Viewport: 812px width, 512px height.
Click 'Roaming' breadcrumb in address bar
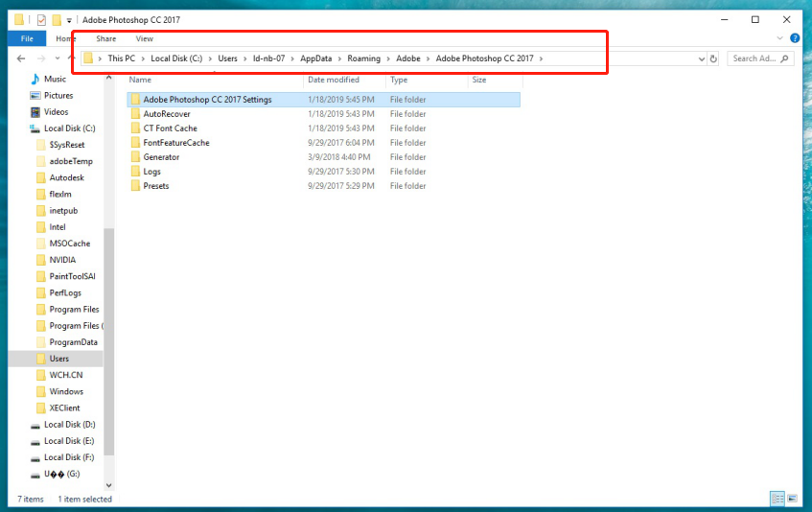point(363,58)
